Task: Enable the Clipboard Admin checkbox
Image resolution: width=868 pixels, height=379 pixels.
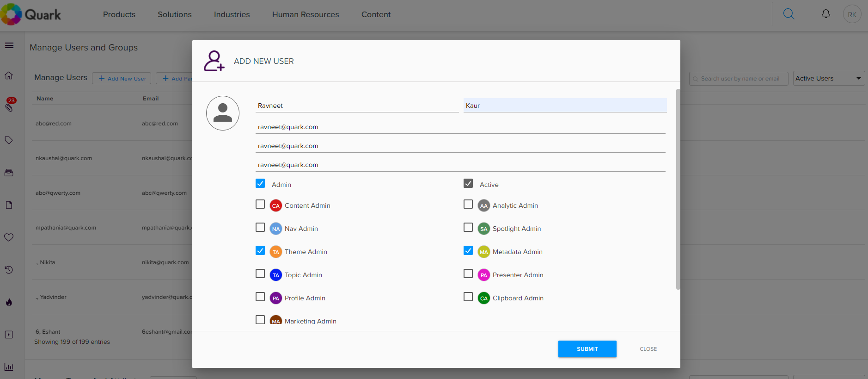Action: tap(468, 297)
